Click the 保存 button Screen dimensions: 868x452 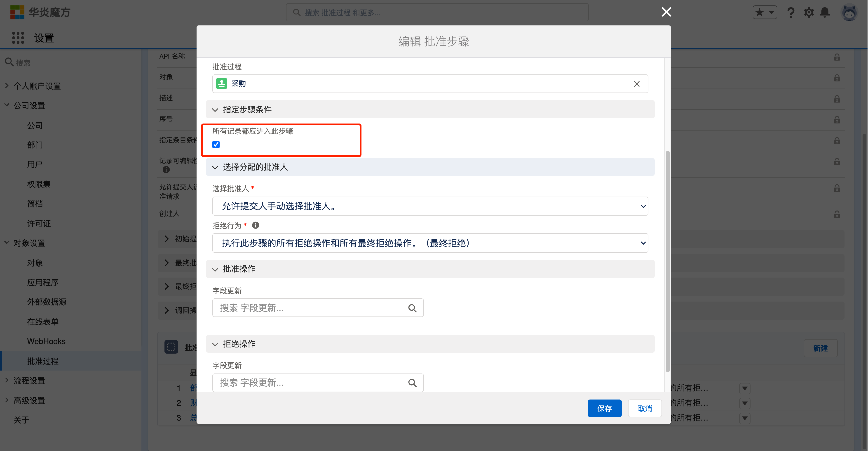coord(605,408)
